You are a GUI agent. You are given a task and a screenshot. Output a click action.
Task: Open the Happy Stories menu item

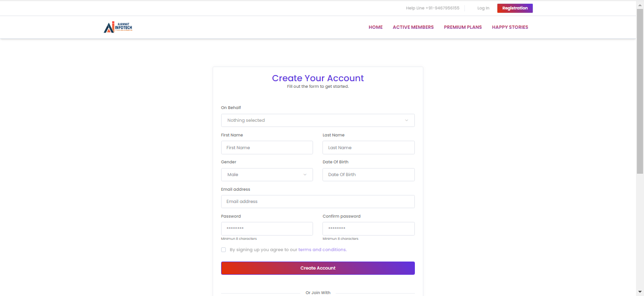[x=510, y=27]
